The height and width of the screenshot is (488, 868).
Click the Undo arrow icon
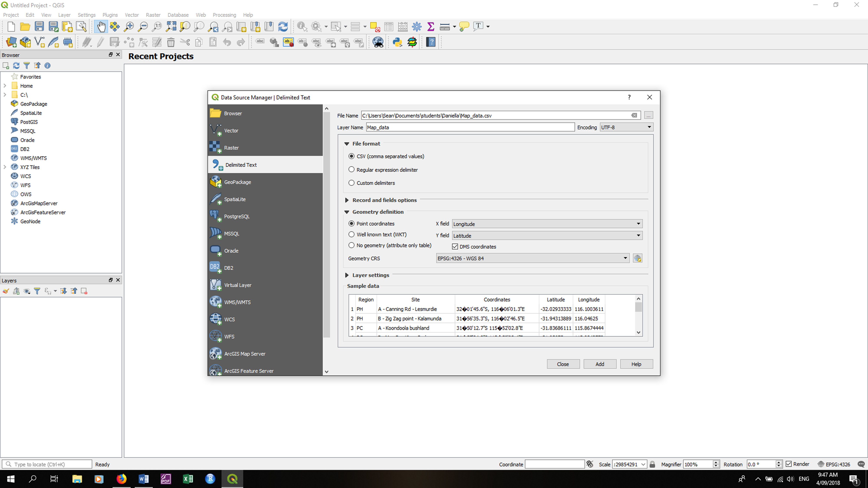click(x=227, y=42)
